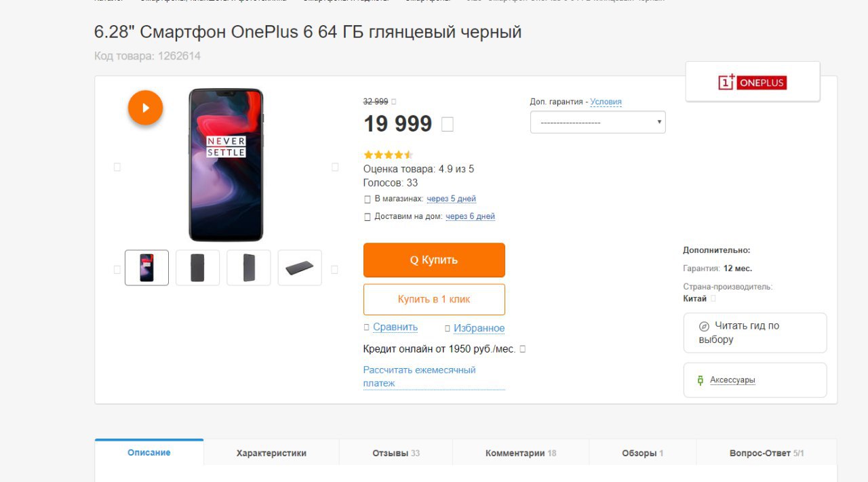Click Купить в 1 клик button
Screen dimensions: 868x482
[434, 299]
